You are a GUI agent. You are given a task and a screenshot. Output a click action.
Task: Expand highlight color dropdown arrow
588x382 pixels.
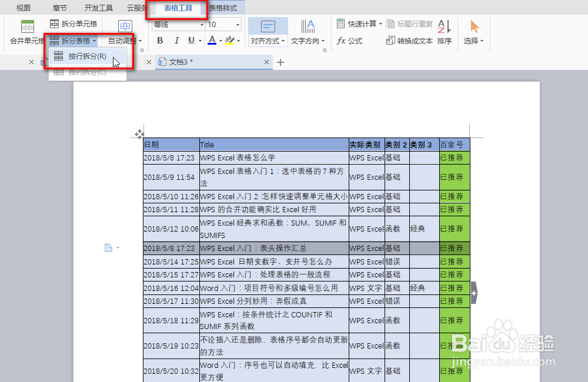(x=239, y=41)
